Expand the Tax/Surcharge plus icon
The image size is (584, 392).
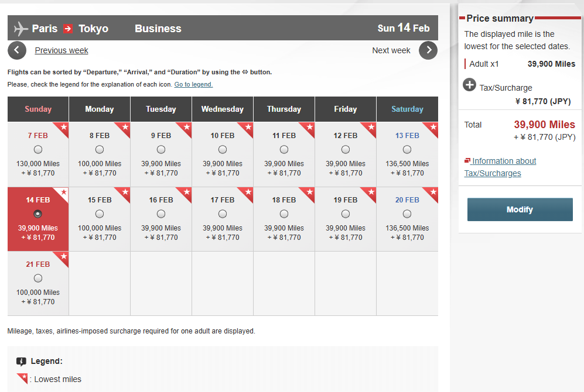469,85
